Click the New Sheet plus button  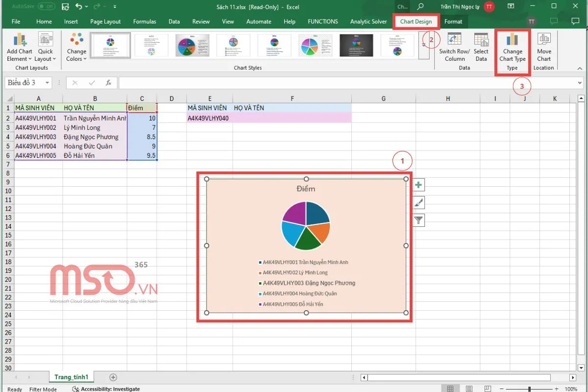(x=113, y=377)
